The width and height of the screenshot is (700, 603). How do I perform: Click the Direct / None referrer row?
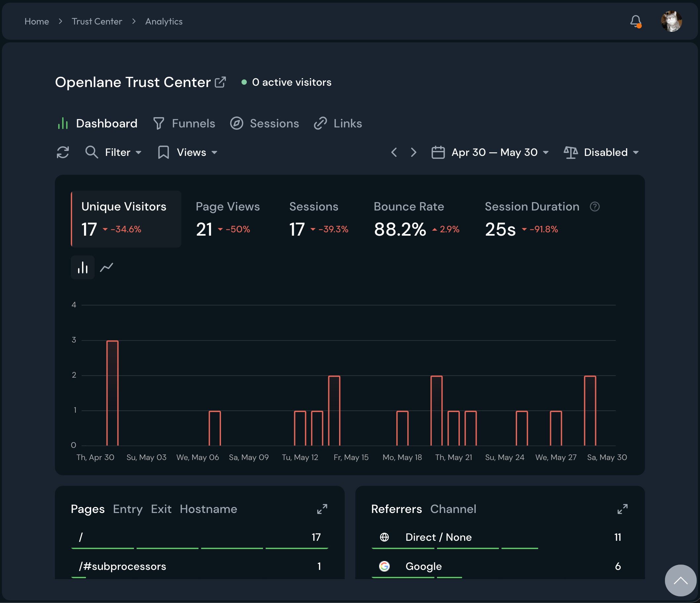[x=500, y=537]
